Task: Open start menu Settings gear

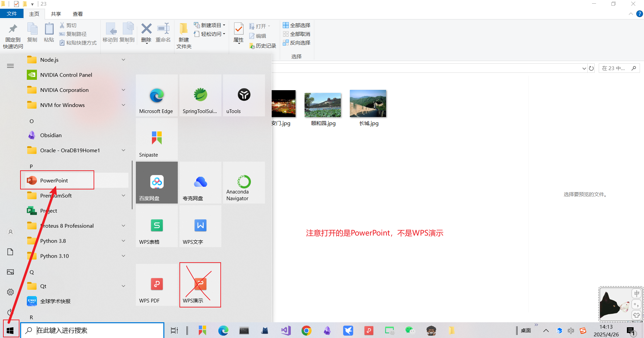Action: coord(10,292)
